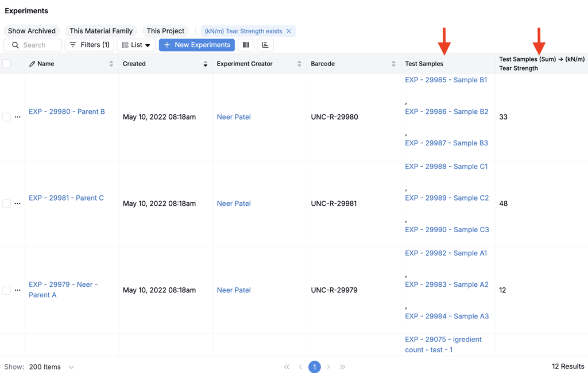Sort by Experiment Creator column arrows
Viewport: 588px width, 373px height.
coord(300,64)
